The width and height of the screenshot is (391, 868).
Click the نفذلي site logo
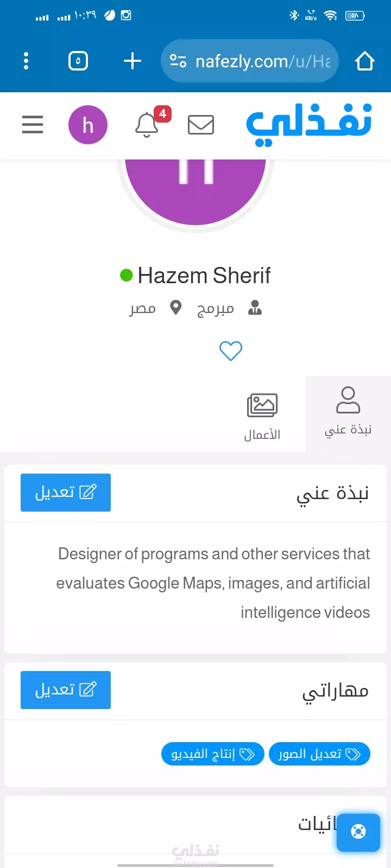tap(308, 125)
